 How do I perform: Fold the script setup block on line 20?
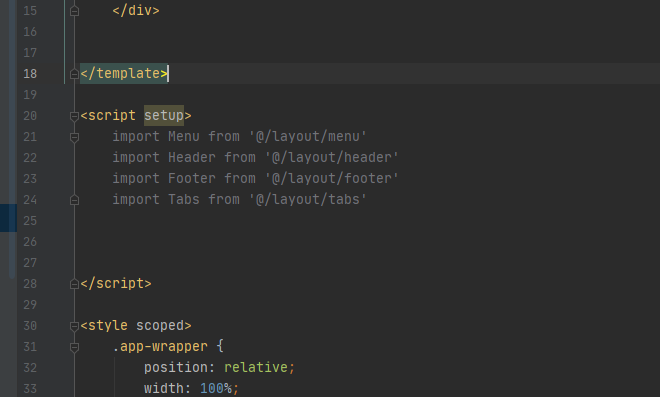75,116
